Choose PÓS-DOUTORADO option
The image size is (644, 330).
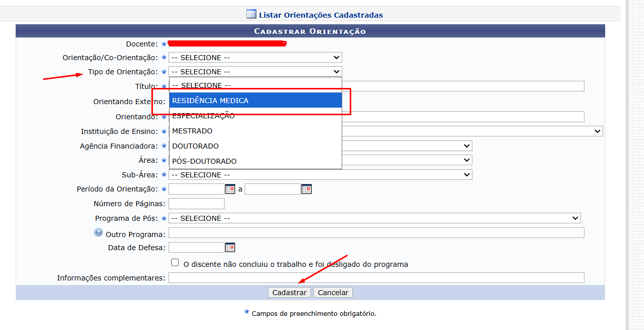point(255,161)
